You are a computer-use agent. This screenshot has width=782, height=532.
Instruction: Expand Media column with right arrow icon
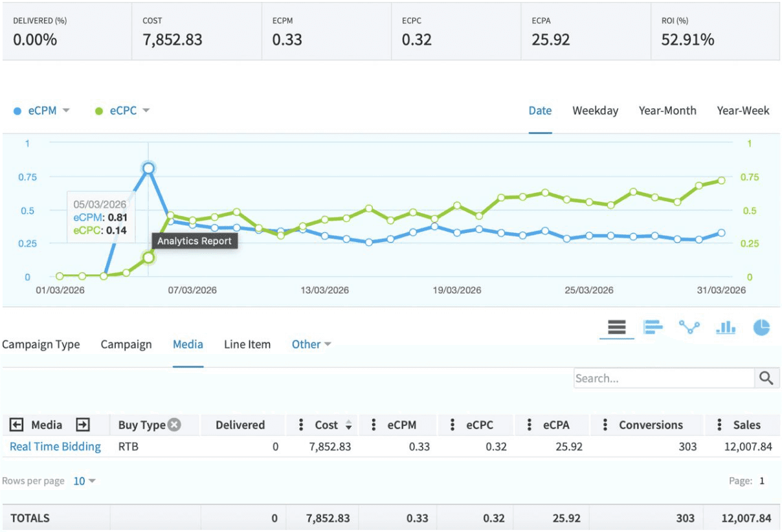tap(83, 425)
